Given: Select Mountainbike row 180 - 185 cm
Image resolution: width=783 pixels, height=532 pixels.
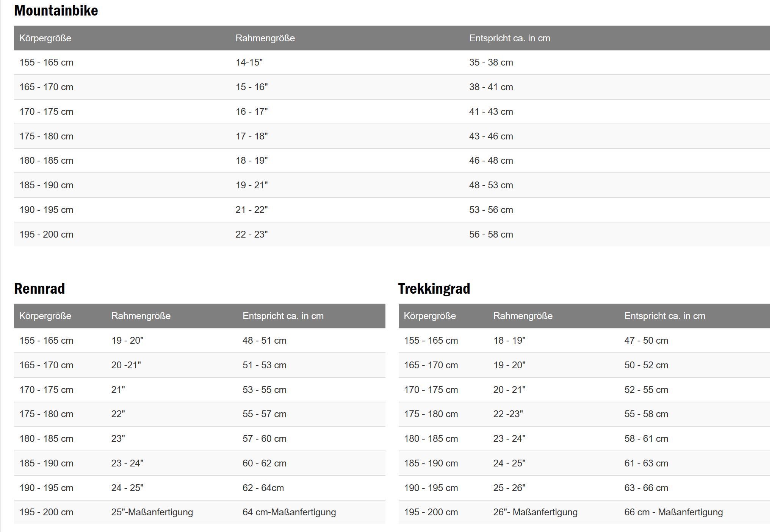Looking at the screenshot, I should click(46, 161).
